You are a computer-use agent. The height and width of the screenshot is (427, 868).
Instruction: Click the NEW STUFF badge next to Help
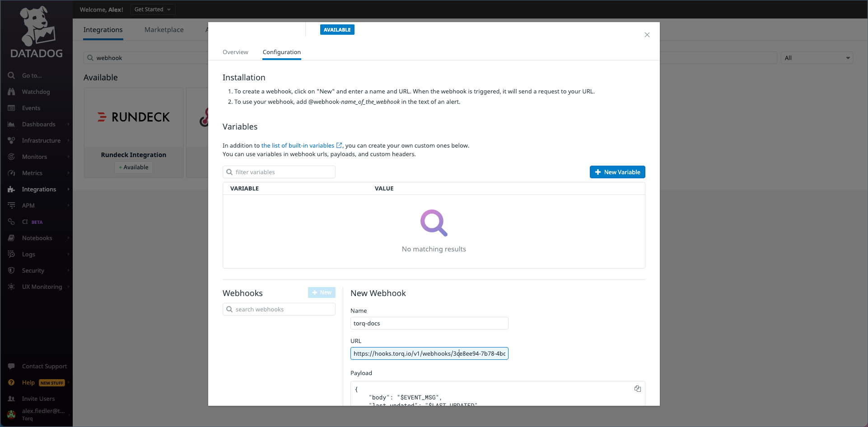coord(52,383)
